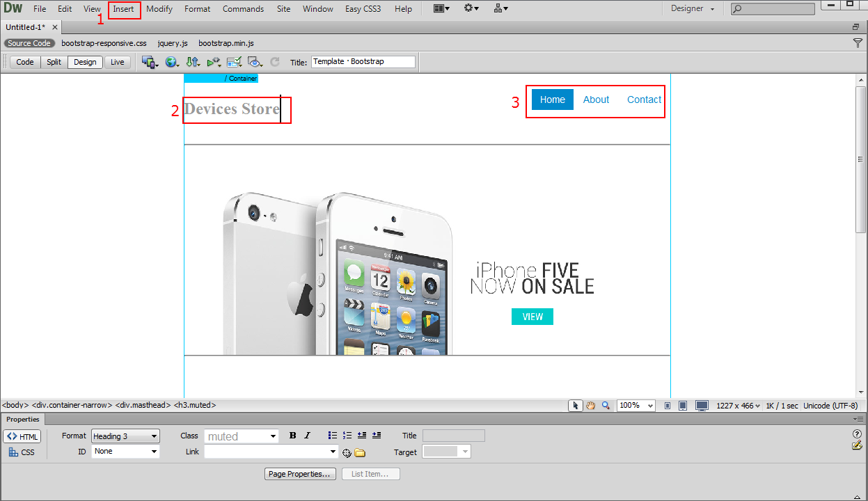Open the Modify menu
868x501 pixels.
[x=159, y=9]
